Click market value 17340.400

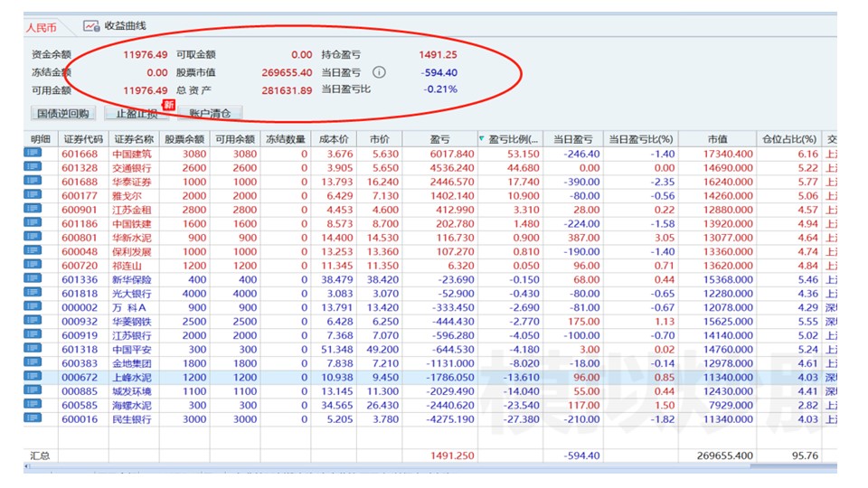point(727,154)
